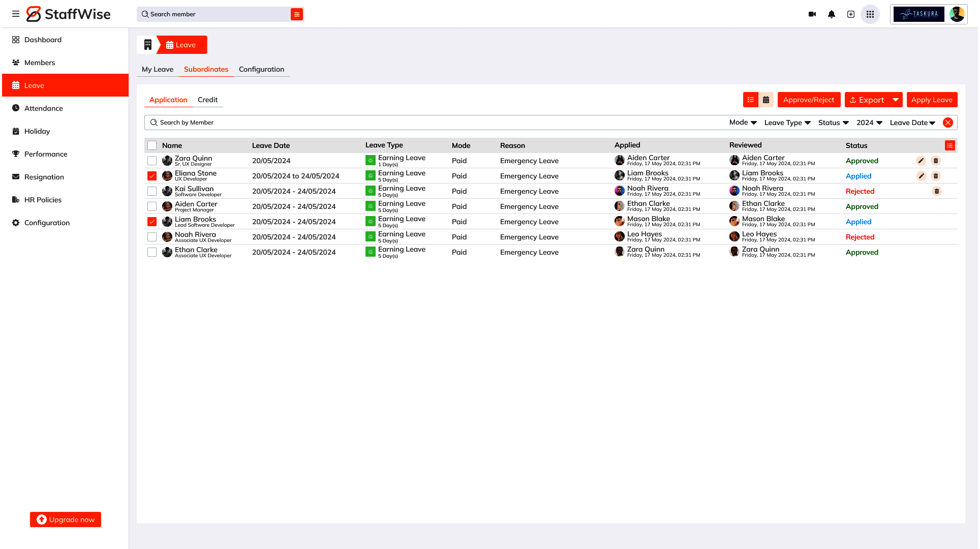980x549 pixels.
Task: Open notifications bell icon
Action: 832,14
